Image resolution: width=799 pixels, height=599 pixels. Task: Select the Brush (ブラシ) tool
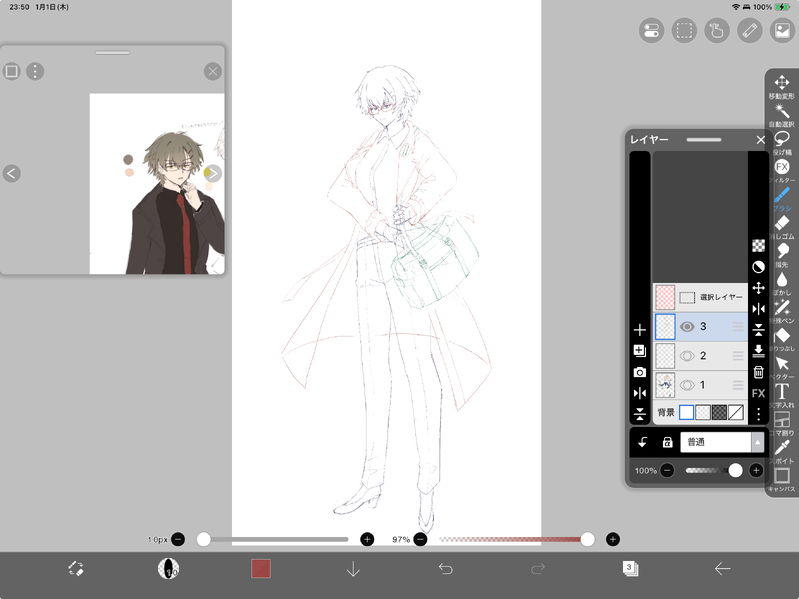(782, 199)
